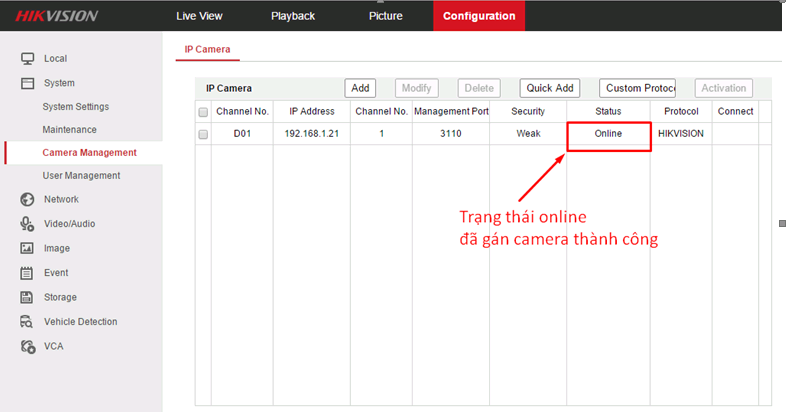The height and width of the screenshot is (412, 793).
Task: Select the IP Camera sub-tab
Action: point(207,48)
